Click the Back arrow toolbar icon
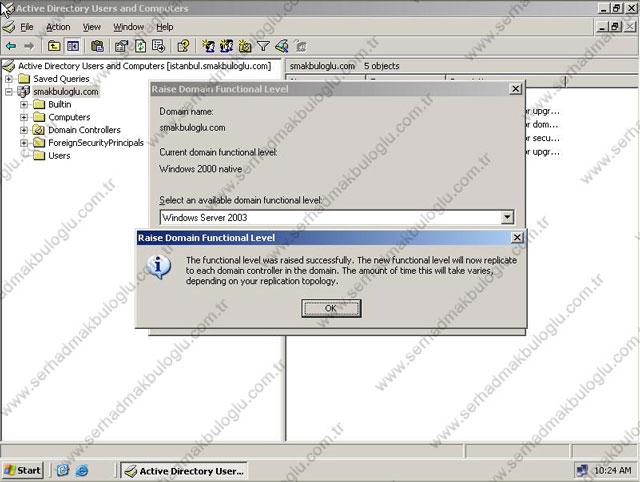This screenshot has width=640, height=482. (x=11, y=46)
